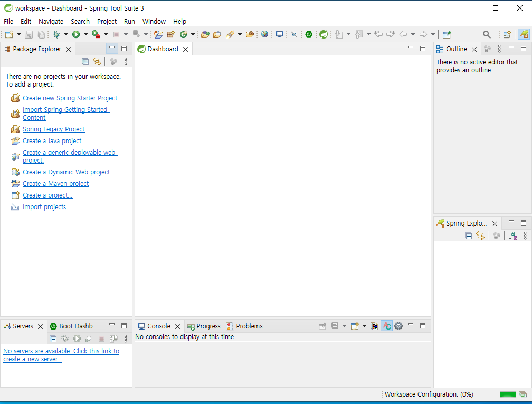Open Display Selected Console dropdown arrow
532x404 pixels.
tap(344, 326)
